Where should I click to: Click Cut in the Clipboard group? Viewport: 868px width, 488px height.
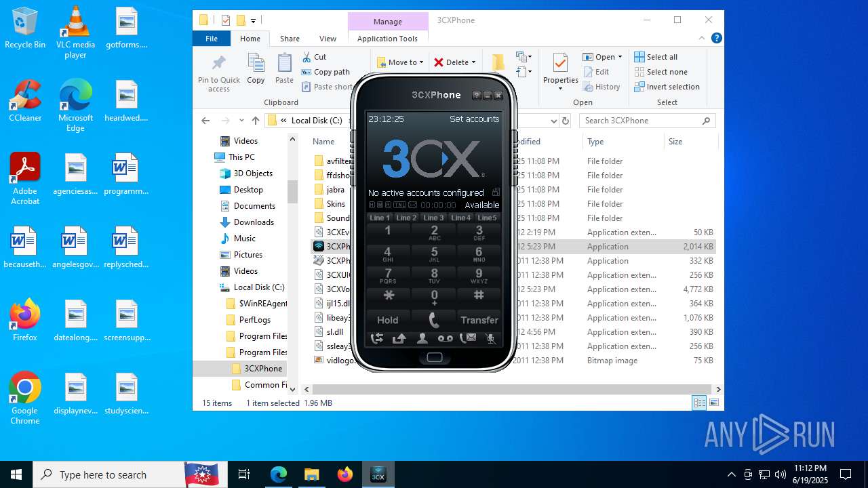314,57
